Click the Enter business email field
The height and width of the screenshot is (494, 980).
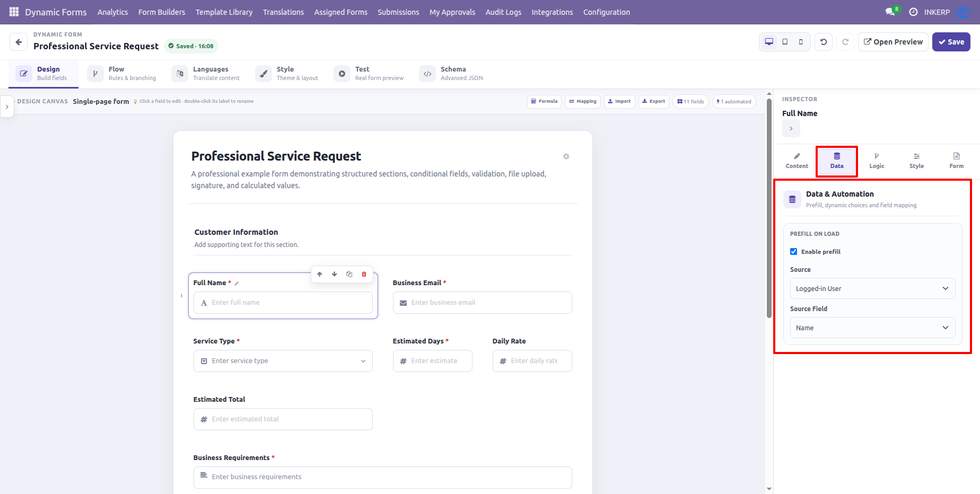click(483, 303)
